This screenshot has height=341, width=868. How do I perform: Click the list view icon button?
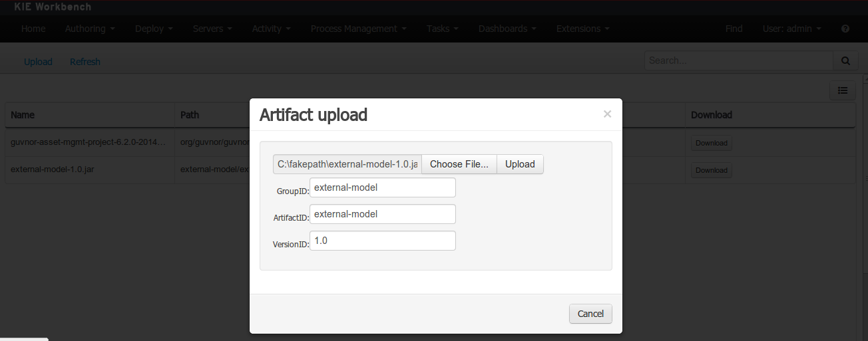pos(843,90)
